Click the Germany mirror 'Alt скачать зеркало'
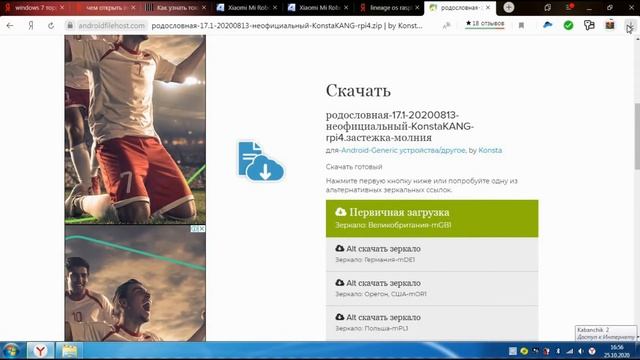This screenshot has width=640, height=360. 432,254
